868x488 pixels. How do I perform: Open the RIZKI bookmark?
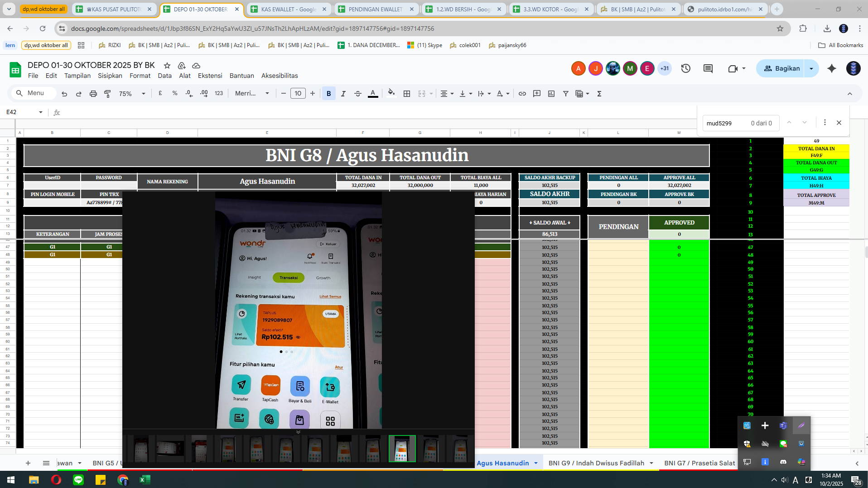pos(110,45)
